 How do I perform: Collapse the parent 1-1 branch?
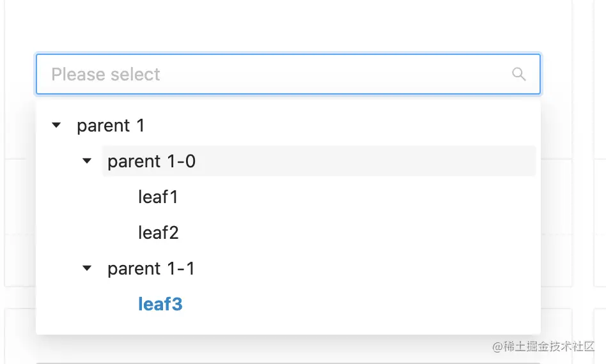(88, 268)
